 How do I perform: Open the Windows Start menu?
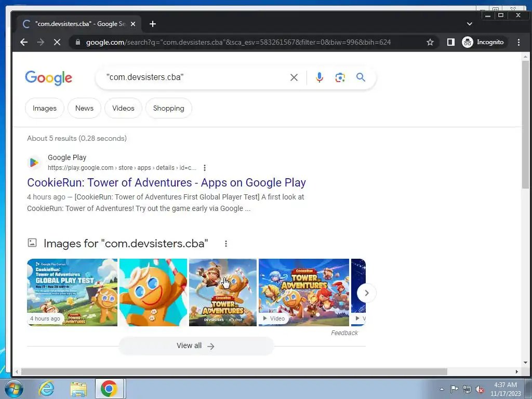pos(14,389)
